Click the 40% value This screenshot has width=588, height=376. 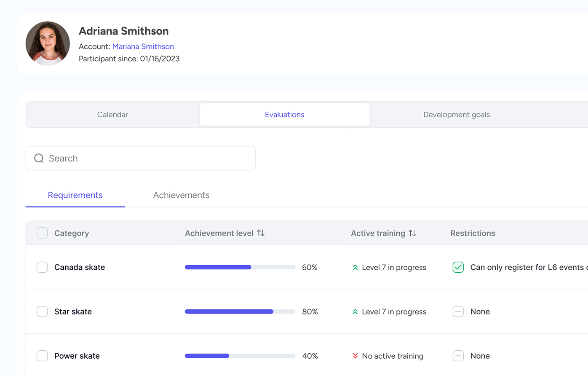[310, 356]
